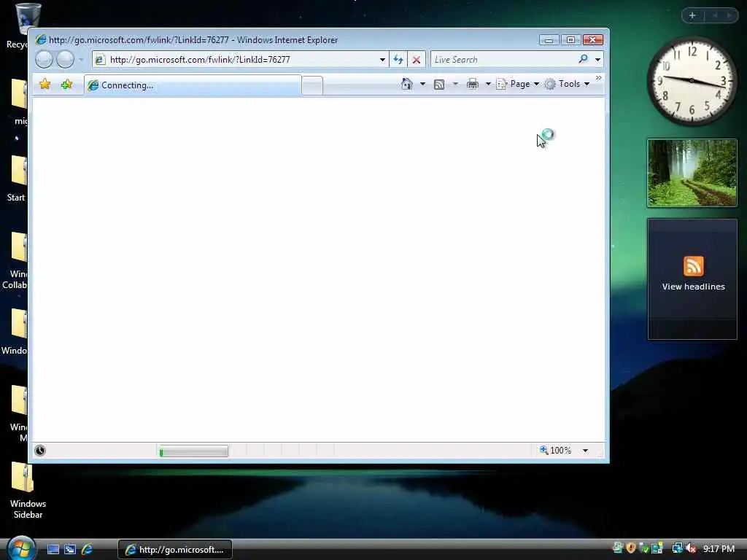Click the Sidebar next gadgets arrow
This screenshot has width=747, height=560.
point(729,16)
